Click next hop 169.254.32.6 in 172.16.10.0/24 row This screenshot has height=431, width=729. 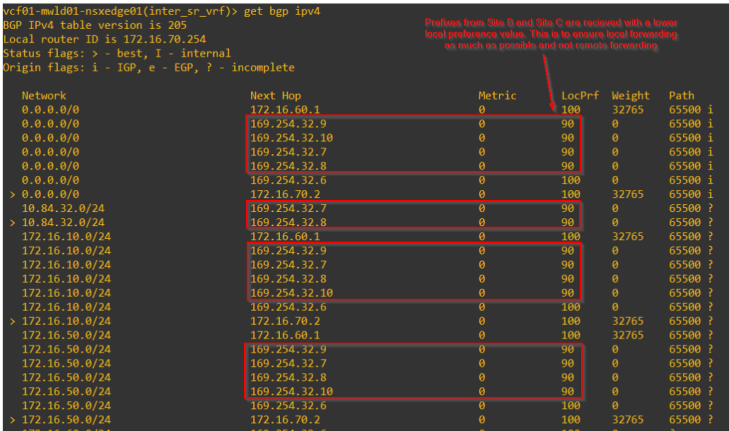[x=288, y=307]
